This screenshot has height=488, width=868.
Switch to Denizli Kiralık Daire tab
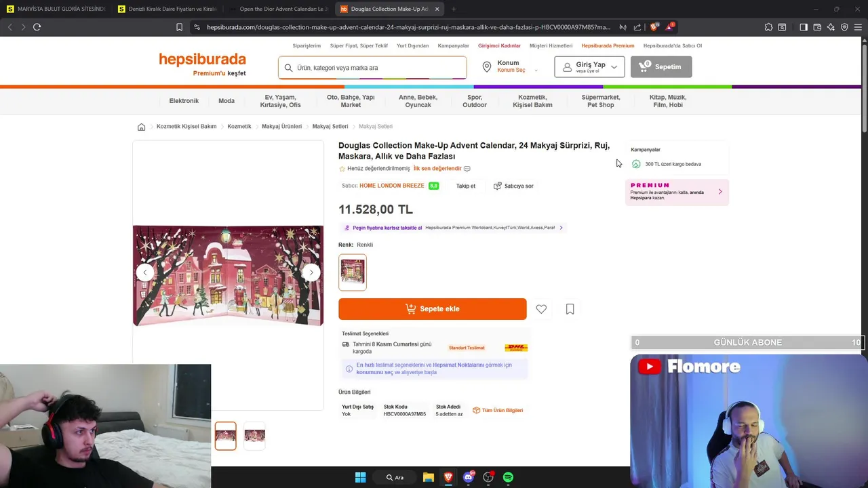(x=167, y=9)
